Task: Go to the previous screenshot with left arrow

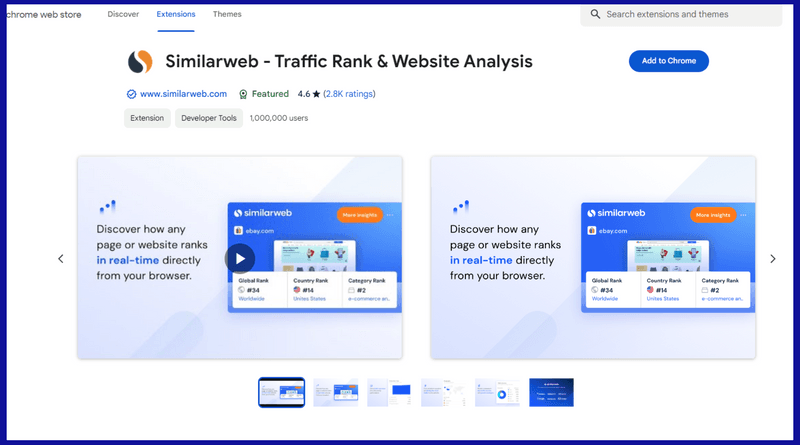Action: 60,259
